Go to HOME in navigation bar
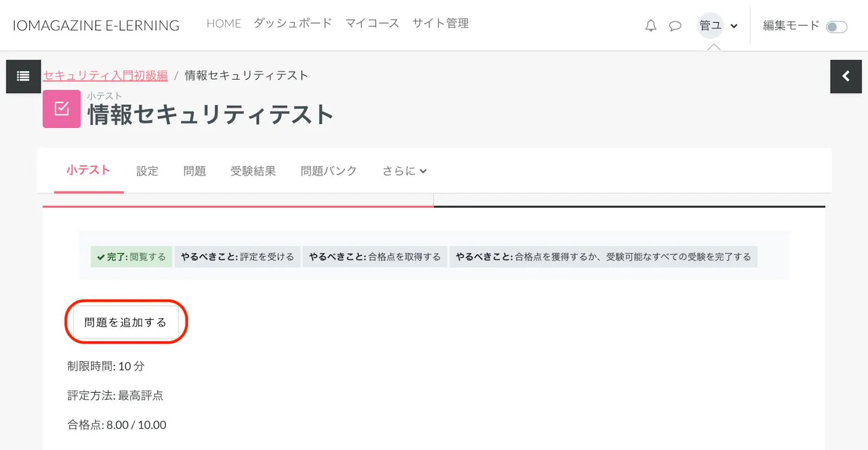Screen dimensions: 868x450 click(224, 23)
